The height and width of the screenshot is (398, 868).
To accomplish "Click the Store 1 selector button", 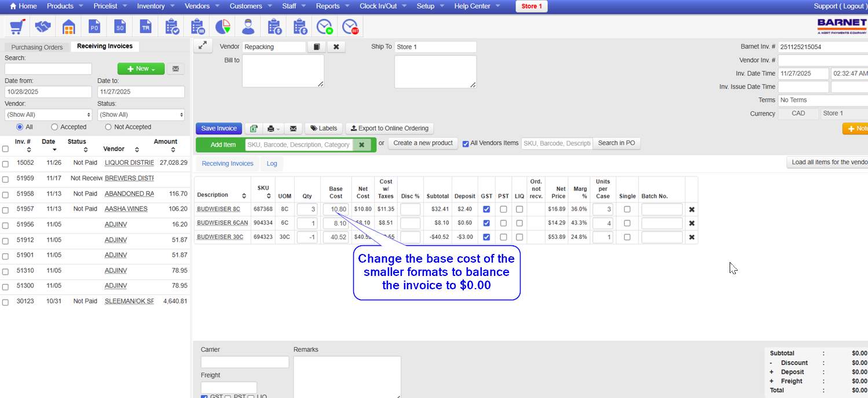I will click(531, 6).
